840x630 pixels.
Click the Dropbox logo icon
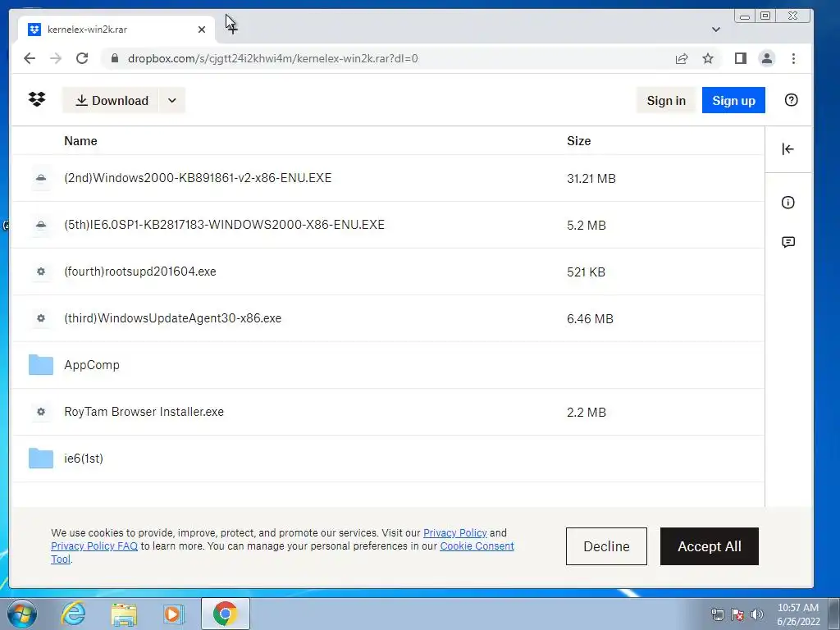[x=37, y=99]
